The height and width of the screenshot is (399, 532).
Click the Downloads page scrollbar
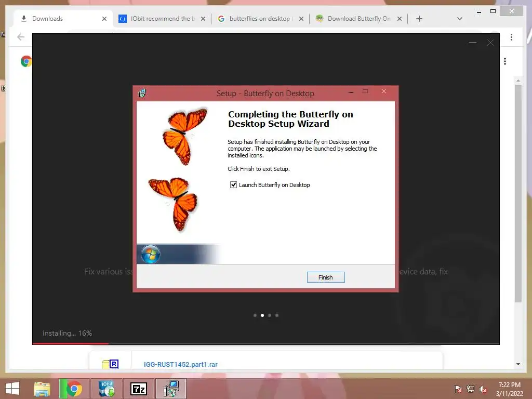point(518,193)
